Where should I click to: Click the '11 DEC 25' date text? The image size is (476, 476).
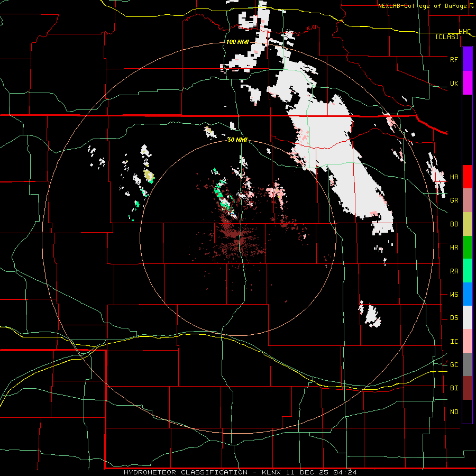coord(307,472)
